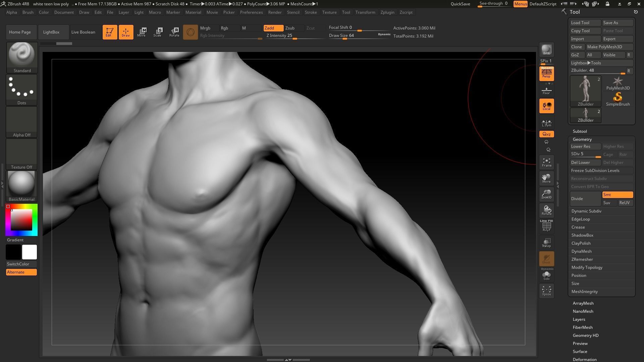644x362 pixels.
Task: Open the Preferences menu
Action: pyautogui.click(x=251, y=12)
